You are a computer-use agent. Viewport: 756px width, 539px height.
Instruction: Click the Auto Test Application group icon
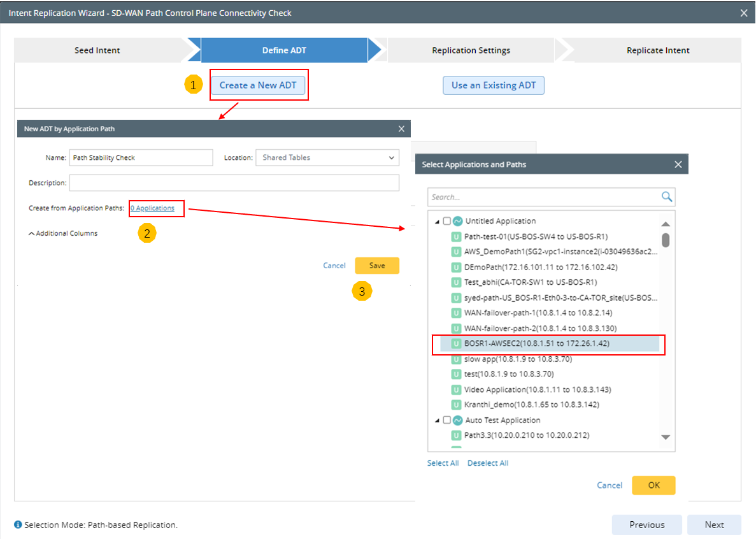457,420
